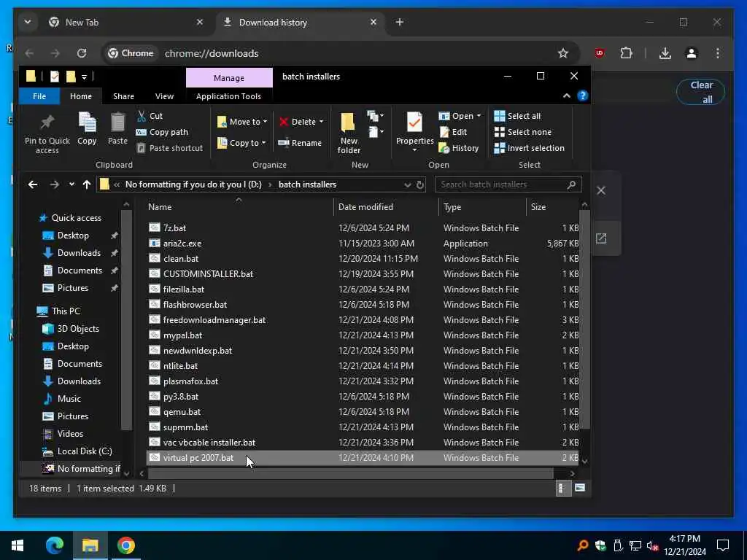Open Microsoft Edge from taskbar

pos(54,545)
